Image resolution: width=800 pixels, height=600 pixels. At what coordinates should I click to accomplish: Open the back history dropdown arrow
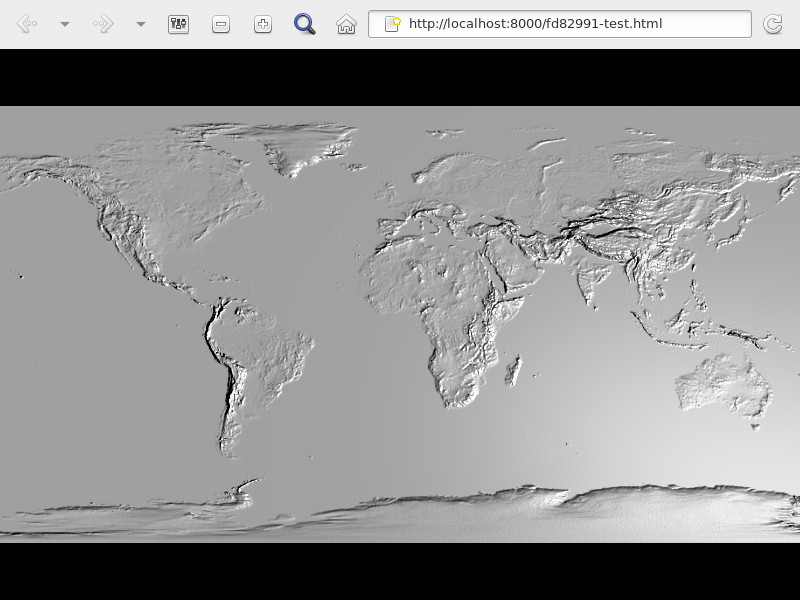(x=65, y=24)
